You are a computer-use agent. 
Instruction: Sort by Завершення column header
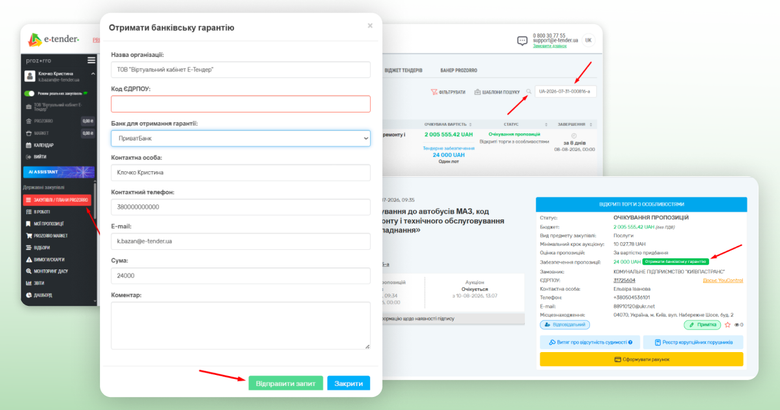575,124
